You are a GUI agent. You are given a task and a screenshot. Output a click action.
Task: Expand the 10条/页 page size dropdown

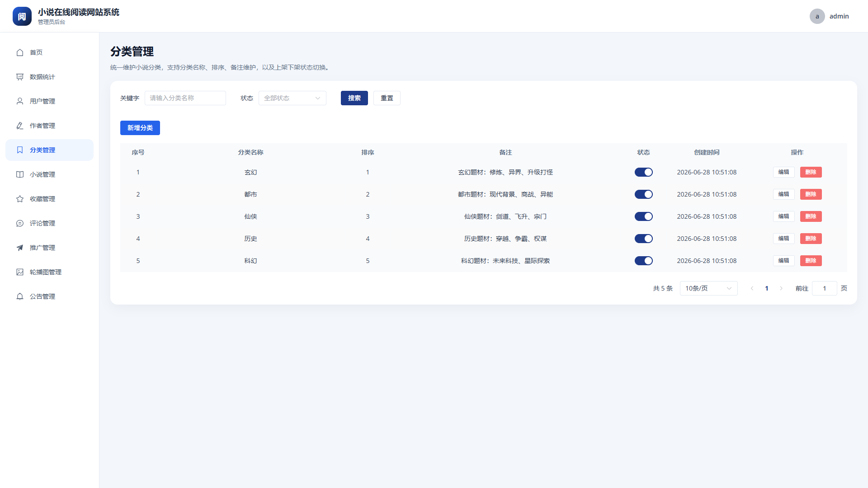[708, 288]
